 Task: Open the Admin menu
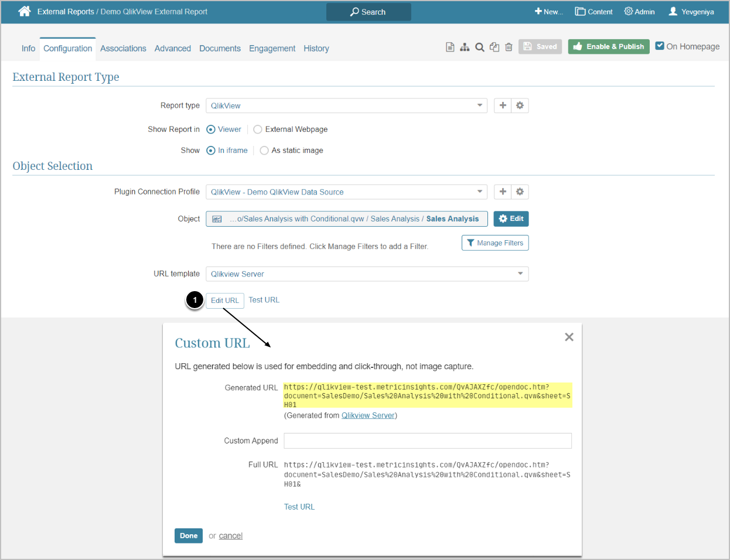click(x=639, y=12)
